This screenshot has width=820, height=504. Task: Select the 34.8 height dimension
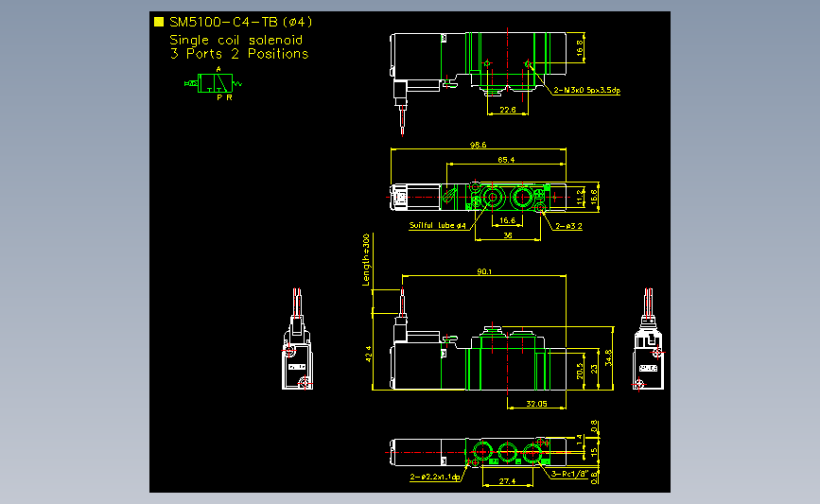[x=608, y=358]
